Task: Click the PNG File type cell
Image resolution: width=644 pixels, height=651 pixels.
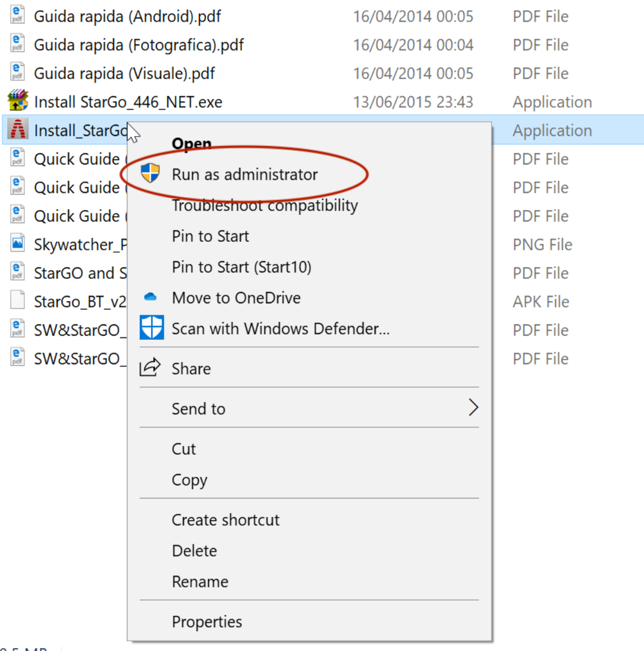Action: tap(542, 245)
